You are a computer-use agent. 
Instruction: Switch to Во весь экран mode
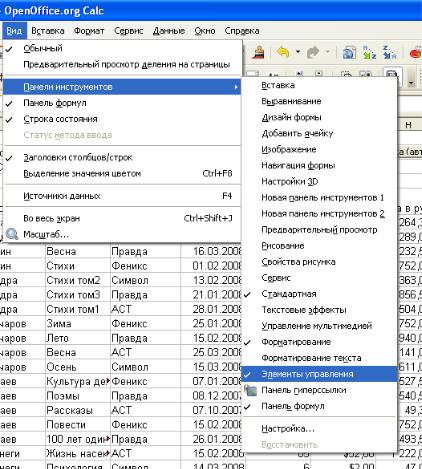tap(122, 218)
